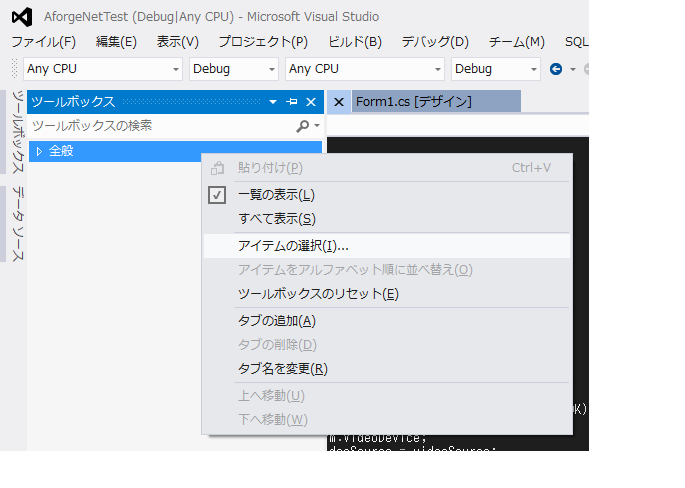Open the 編集(E) menu
Screen dimensions: 685x488
(x=116, y=42)
